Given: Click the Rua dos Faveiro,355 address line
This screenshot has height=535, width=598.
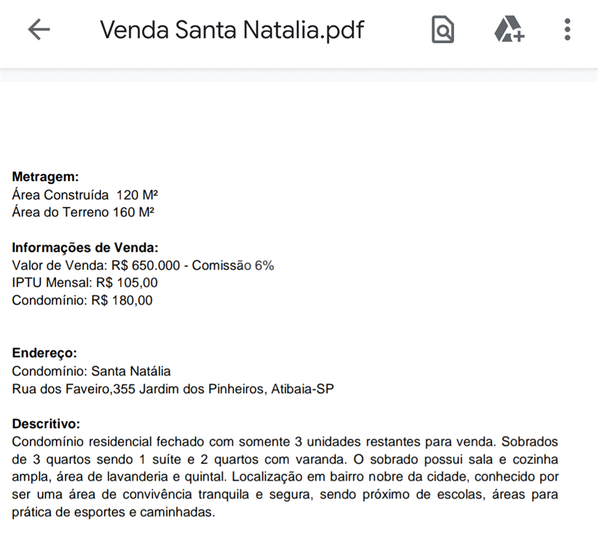Looking at the screenshot, I should tap(173, 389).
